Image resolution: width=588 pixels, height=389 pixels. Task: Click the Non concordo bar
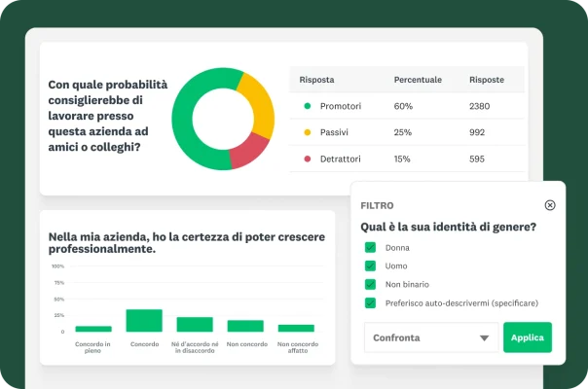(x=245, y=326)
